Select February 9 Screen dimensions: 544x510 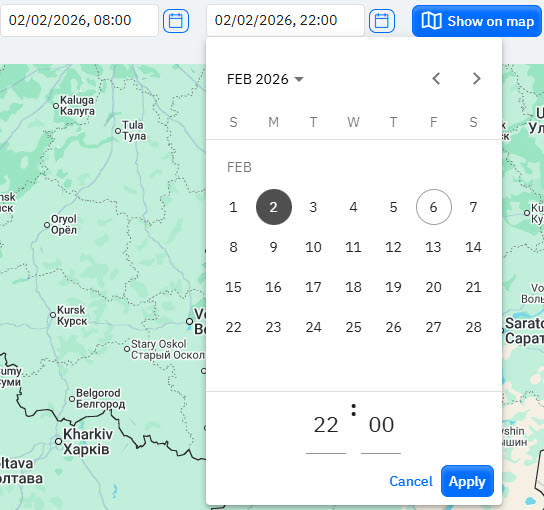[274, 247]
